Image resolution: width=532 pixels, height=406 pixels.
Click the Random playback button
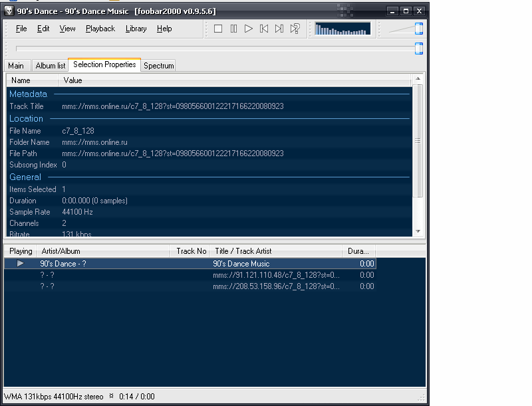click(x=295, y=29)
